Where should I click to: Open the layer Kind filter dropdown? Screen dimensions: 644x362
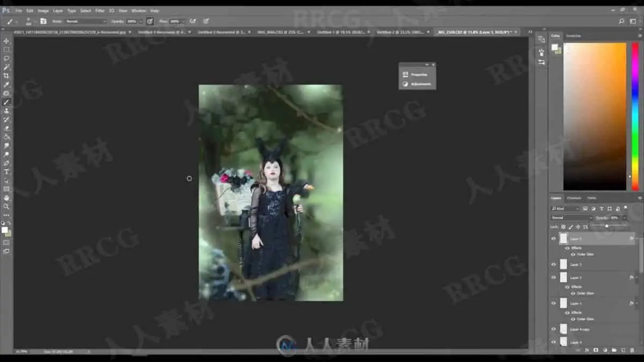tap(565, 208)
